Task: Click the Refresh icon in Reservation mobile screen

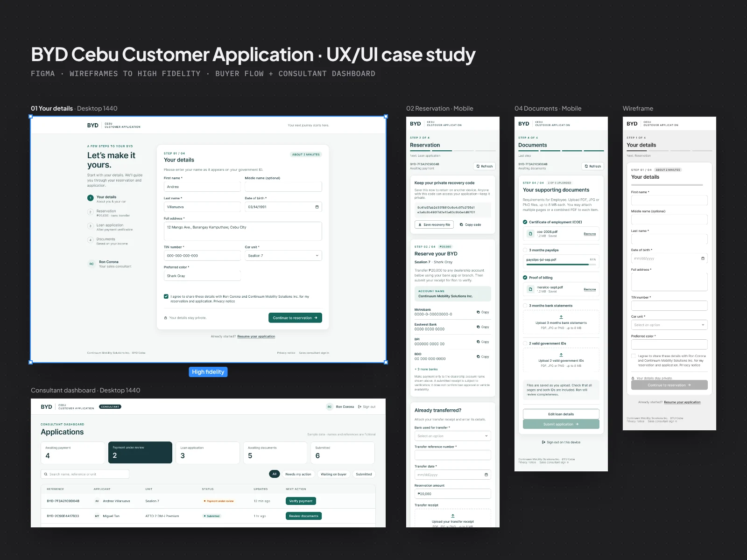Action: tap(478, 166)
